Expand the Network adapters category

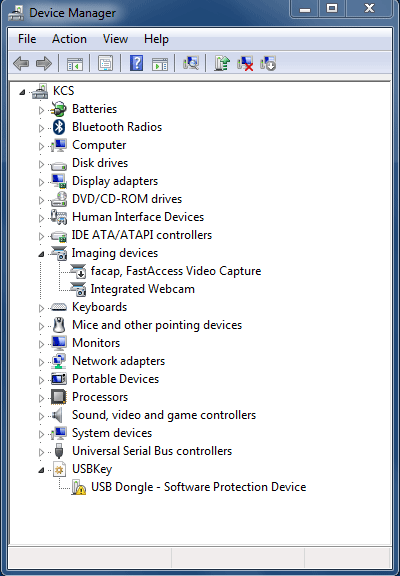41,362
